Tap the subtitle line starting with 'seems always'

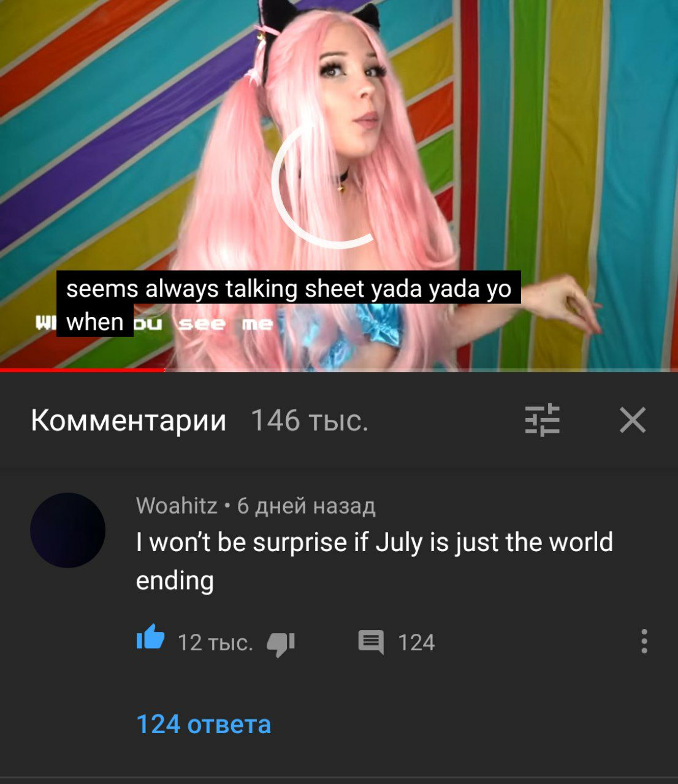(289, 288)
